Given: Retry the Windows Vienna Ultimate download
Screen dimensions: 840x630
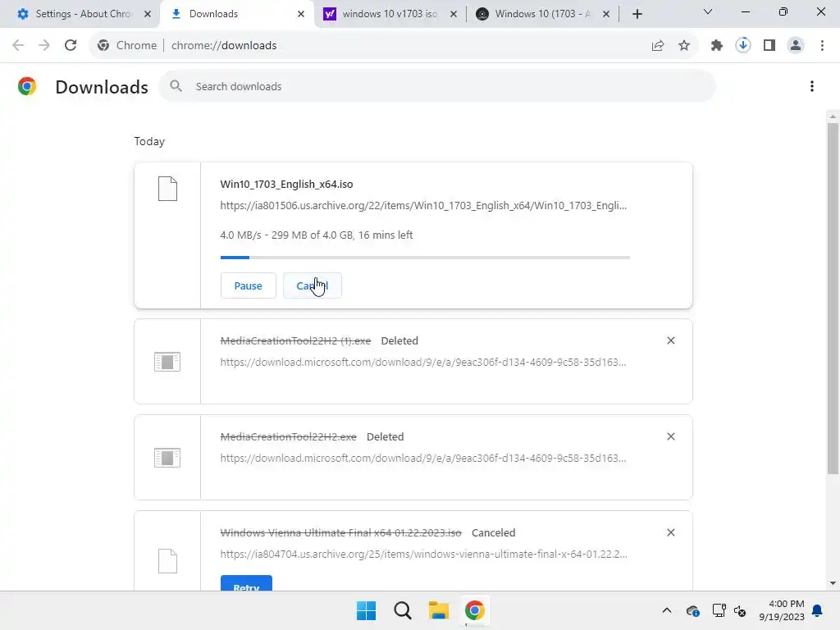Looking at the screenshot, I should (246, 584).
